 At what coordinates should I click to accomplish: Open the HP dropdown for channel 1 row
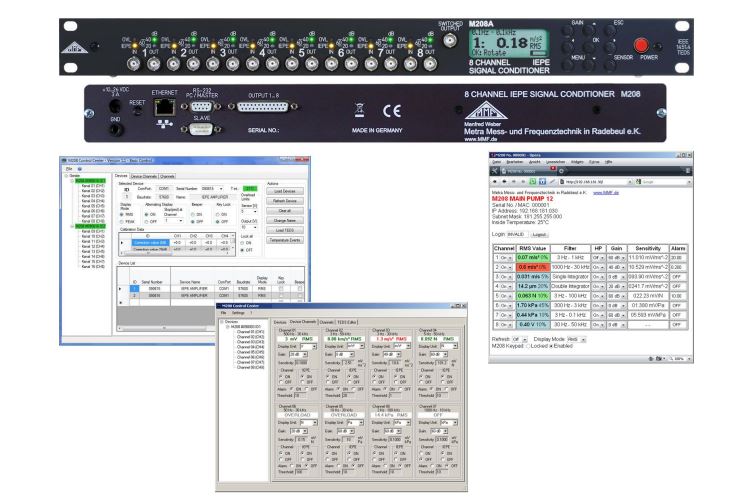tap(599, 257)
